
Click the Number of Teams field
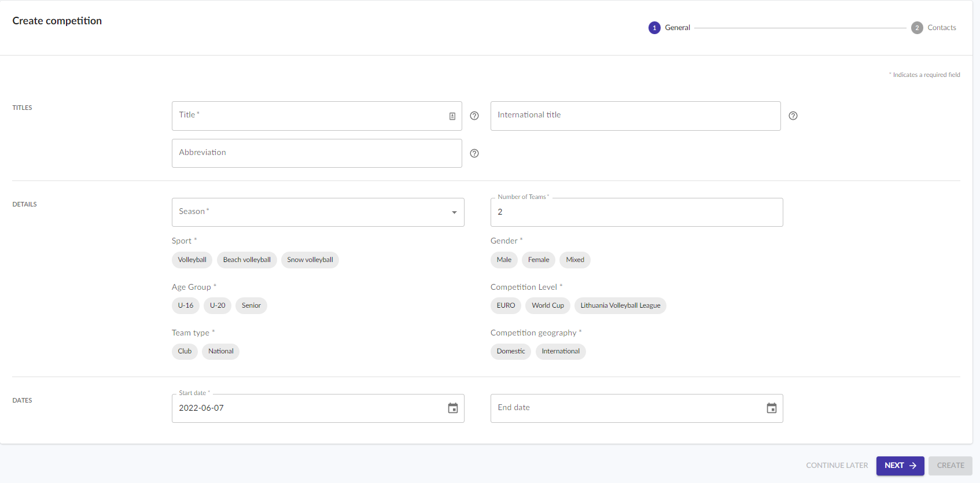pos(637,212)
